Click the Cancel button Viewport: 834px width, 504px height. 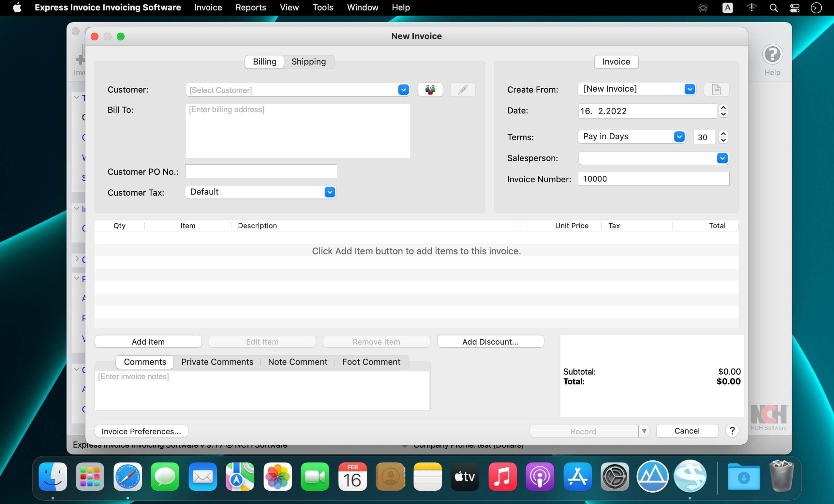[x=687, y=431]
